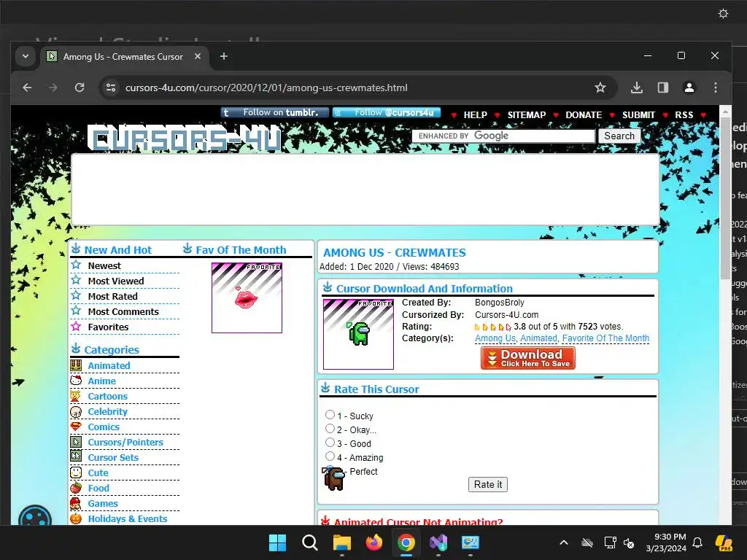Select rating 1 - Sucky
This screenshot has height=560, width=747.
click(x=330, y=414)
